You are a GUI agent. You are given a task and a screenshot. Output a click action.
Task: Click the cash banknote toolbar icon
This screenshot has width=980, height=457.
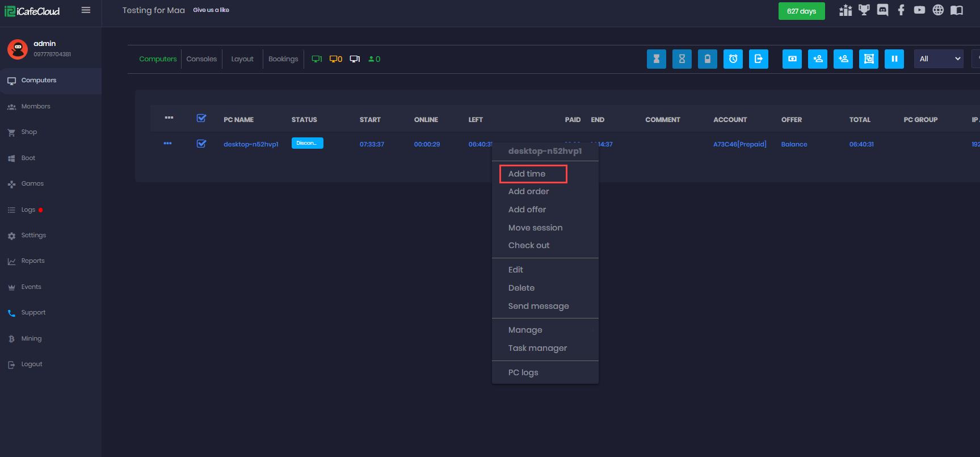click(792, 59)
